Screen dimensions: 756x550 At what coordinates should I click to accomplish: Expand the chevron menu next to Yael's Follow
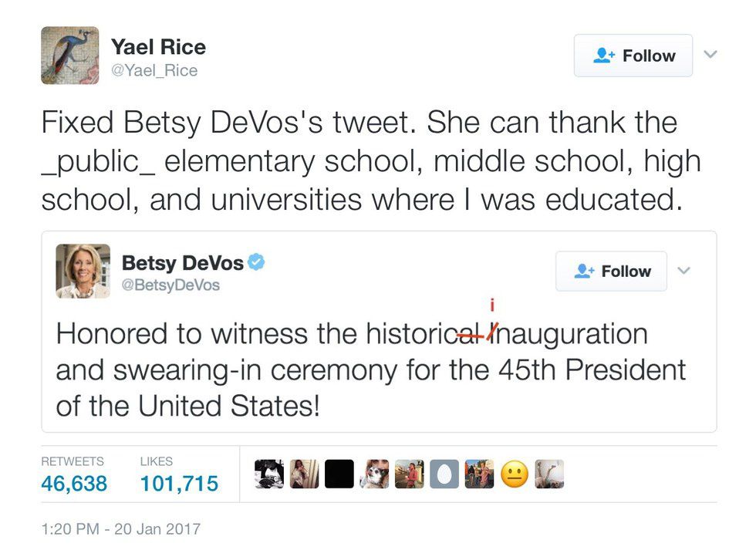click(x=711, y=55)
